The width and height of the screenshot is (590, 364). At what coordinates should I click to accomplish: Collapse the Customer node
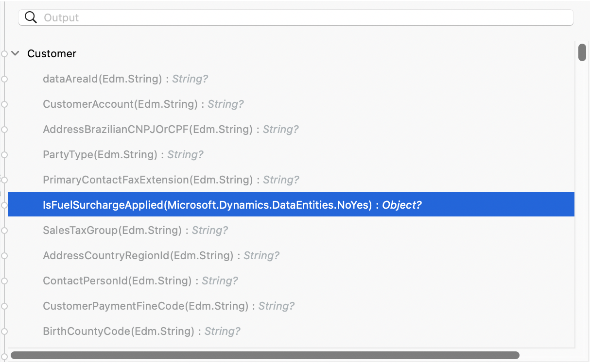(15, 53)
